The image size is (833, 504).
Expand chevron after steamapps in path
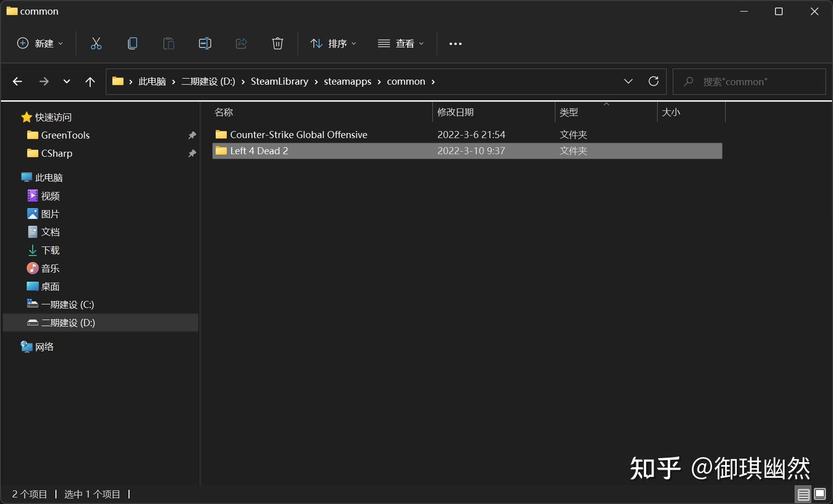tap(379, 82)
